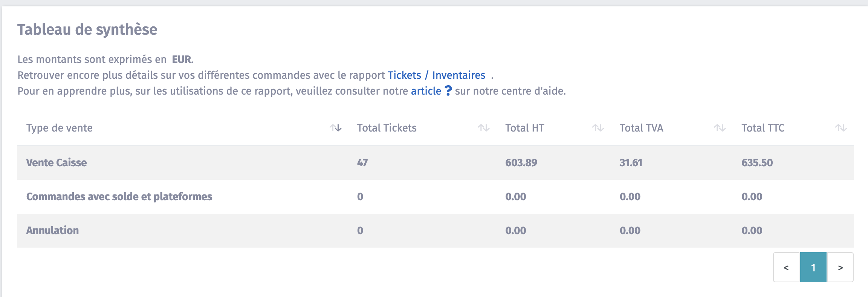The image size is (868, 297).
Task: Select the Vente Caisse row
Action: [x=436, y=163]
